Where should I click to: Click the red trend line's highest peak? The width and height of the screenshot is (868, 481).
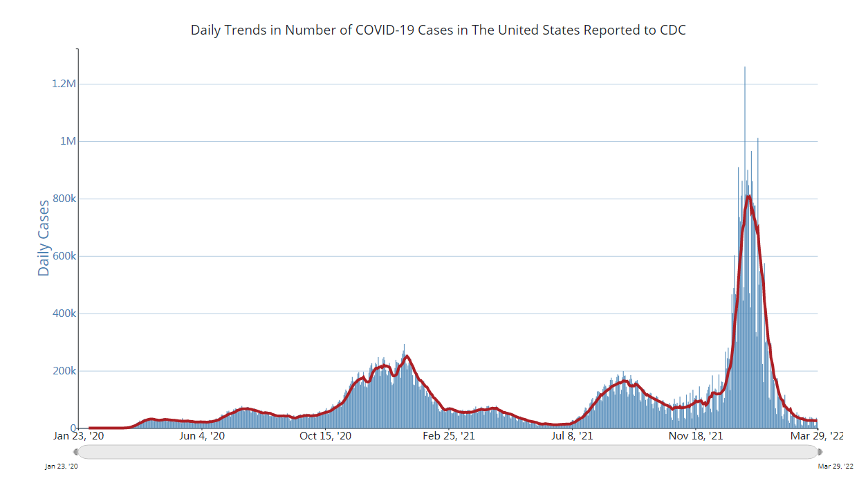(x=748, y=197)
